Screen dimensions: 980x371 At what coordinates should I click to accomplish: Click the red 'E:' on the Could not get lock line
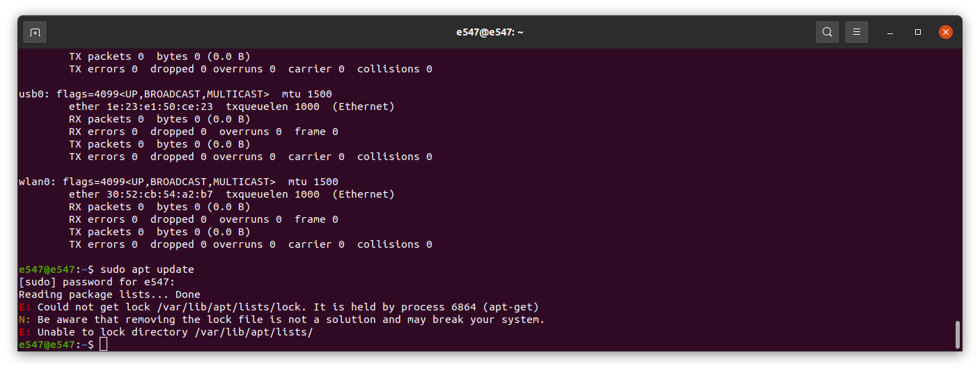tap(24, 307)
